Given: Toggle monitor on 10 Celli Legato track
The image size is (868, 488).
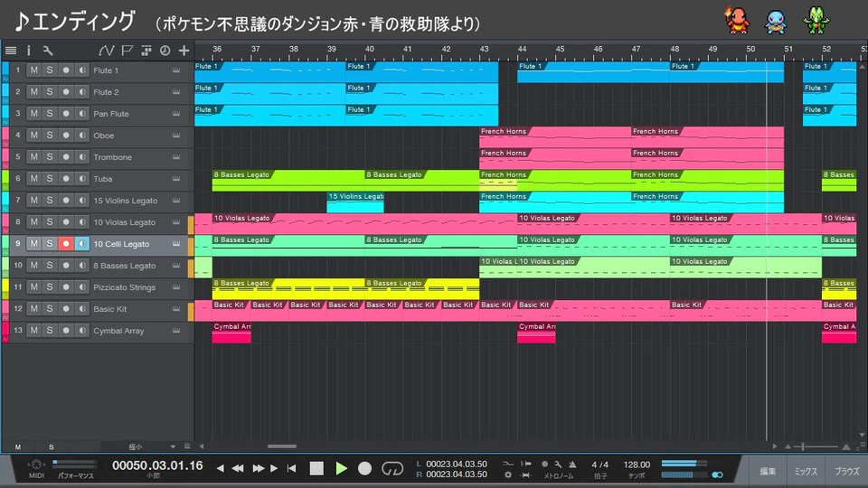Looking at the screenshot, I should (82, 244).
